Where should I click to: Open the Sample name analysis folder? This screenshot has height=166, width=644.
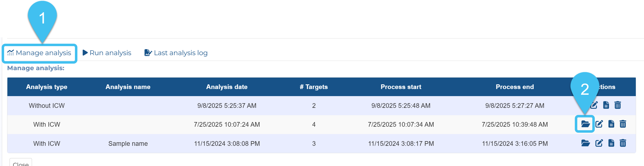585,143
